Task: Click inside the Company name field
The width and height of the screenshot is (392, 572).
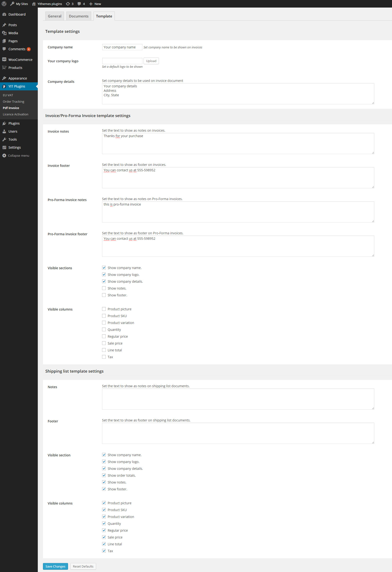Action: [x=122, y=47]
